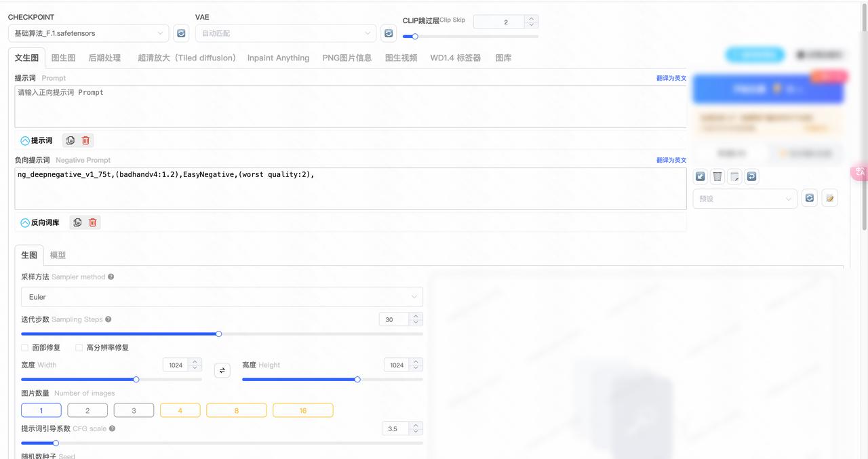868x459 pixels.
Task: Select image count 8
Action: point(237,410)
